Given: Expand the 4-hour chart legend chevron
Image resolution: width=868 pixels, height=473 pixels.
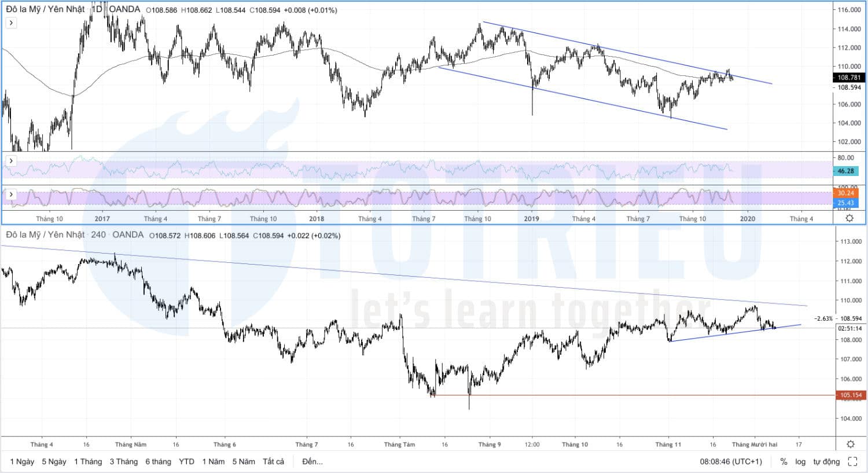Looking at the screenshot, I should (x=10, y=248).
